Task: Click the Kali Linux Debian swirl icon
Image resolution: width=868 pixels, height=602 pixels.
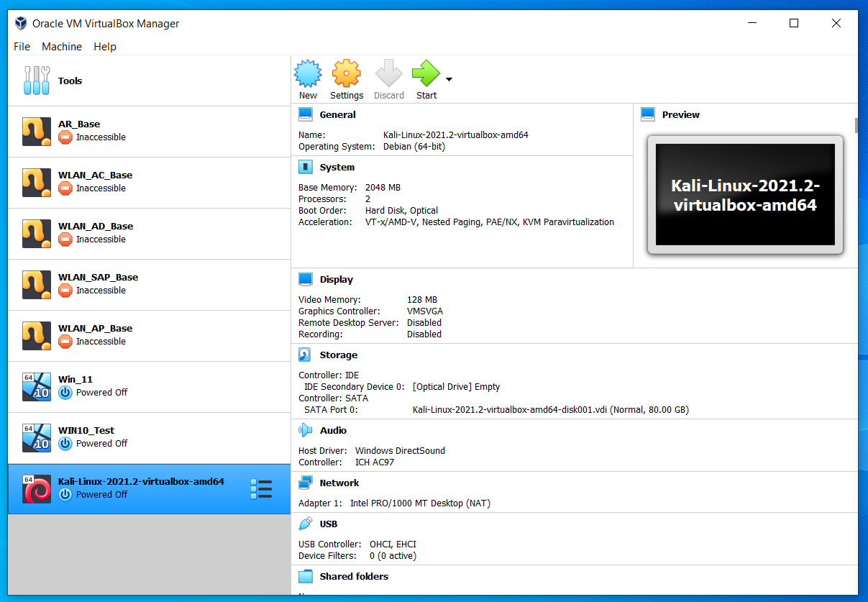Action: click(x=37, y=489)
